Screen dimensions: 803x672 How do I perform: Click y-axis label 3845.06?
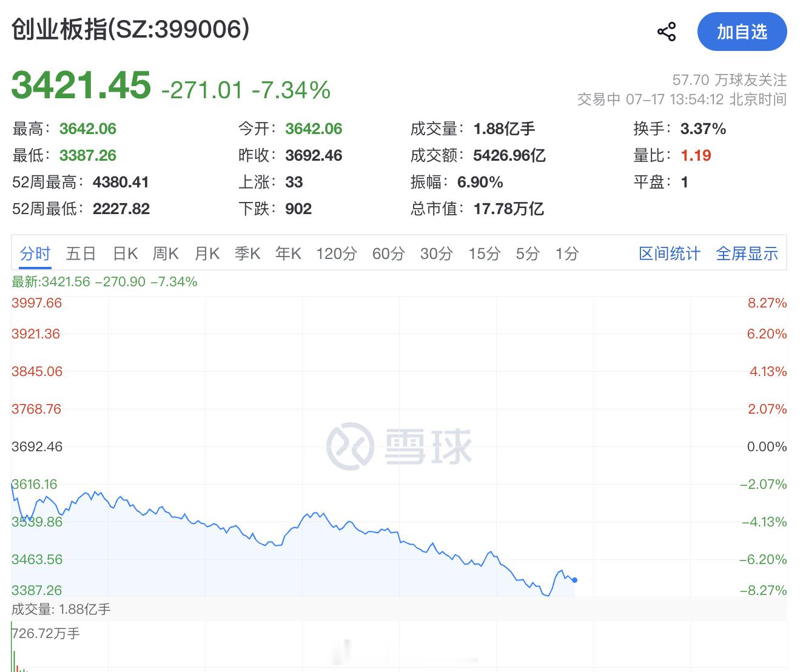click(37, 371)
